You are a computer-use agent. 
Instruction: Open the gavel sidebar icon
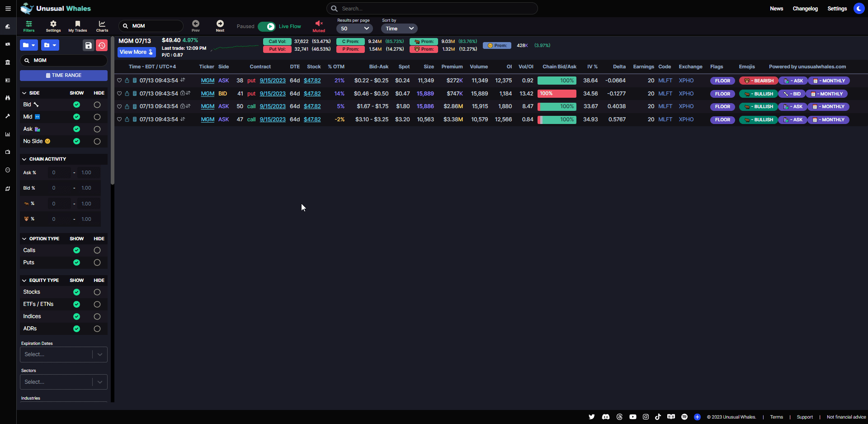8,116
